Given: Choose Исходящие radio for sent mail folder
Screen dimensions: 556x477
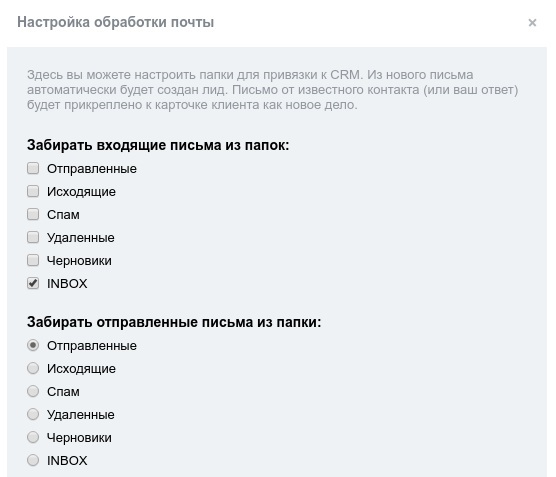Looking at the screenshot, I should click(33, 368).
